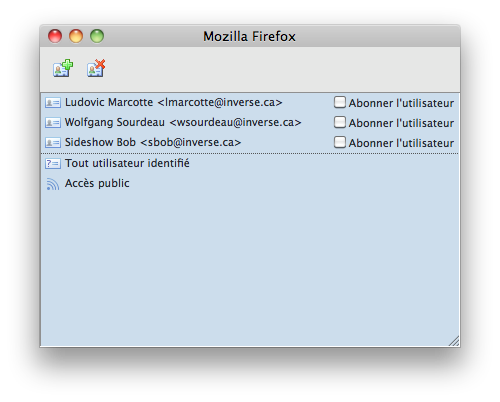Tick the subscribe checkbox for Sideshow Bob

tap(340, 142)
